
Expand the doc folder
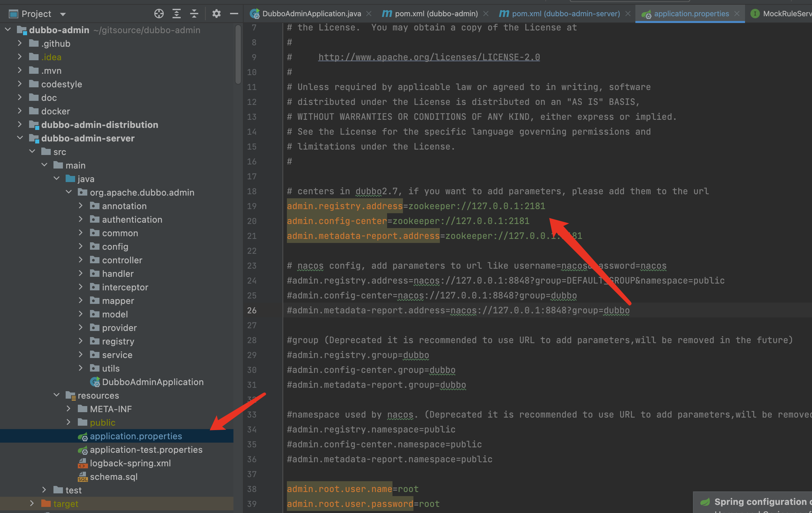pos(20,97)
